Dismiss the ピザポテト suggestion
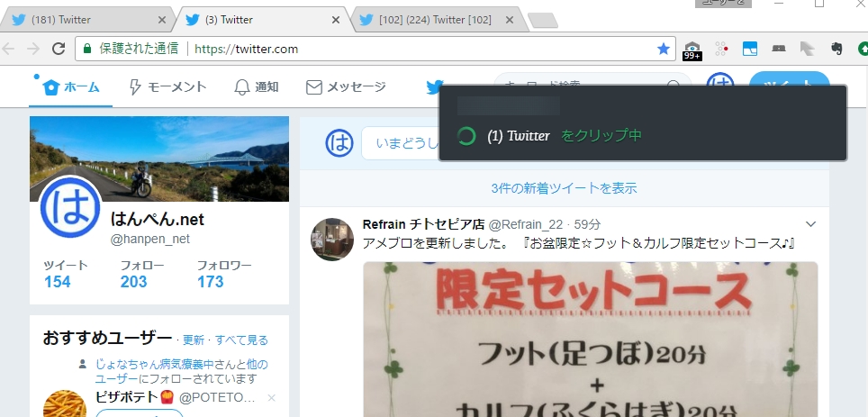 point(271,397)
